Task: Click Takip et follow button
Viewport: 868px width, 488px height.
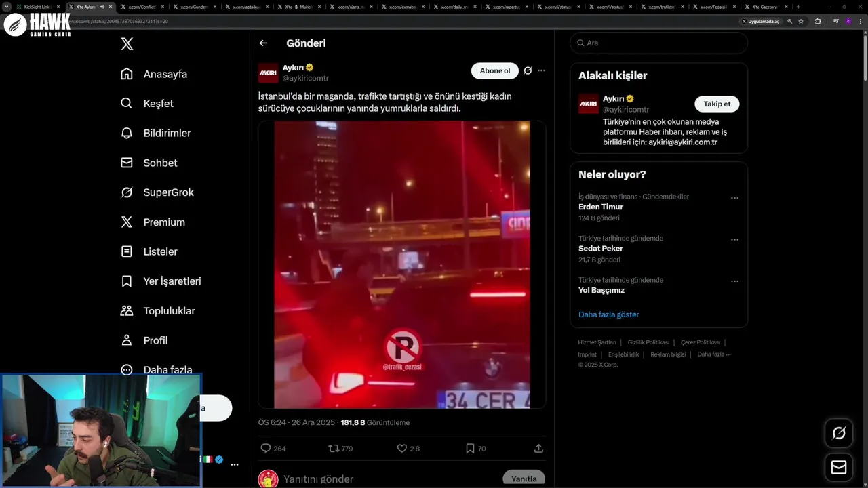Action: [x=717, y=104]
